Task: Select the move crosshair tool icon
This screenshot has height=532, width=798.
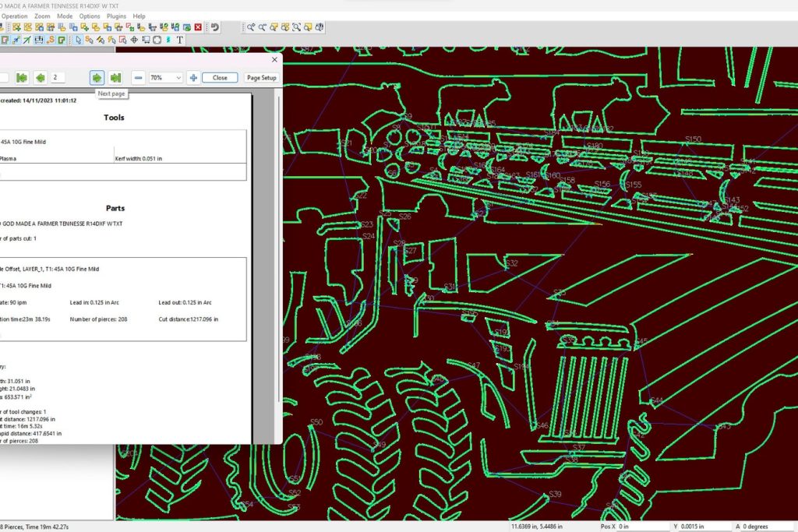Action: coord(133,40)
